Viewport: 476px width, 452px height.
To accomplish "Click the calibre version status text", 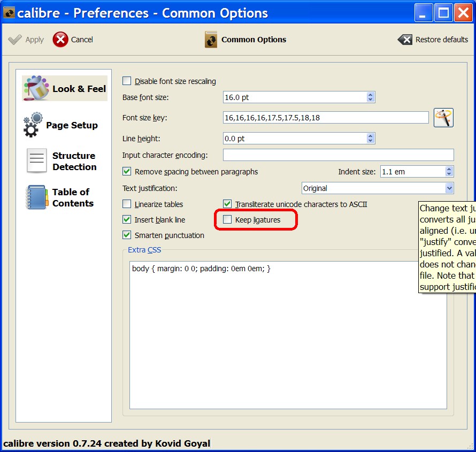I will [x=106, y=443].
